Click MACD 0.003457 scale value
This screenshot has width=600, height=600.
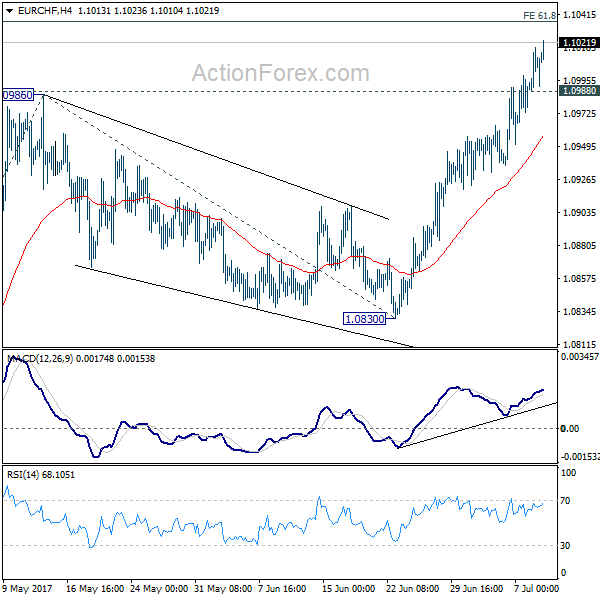580,357
